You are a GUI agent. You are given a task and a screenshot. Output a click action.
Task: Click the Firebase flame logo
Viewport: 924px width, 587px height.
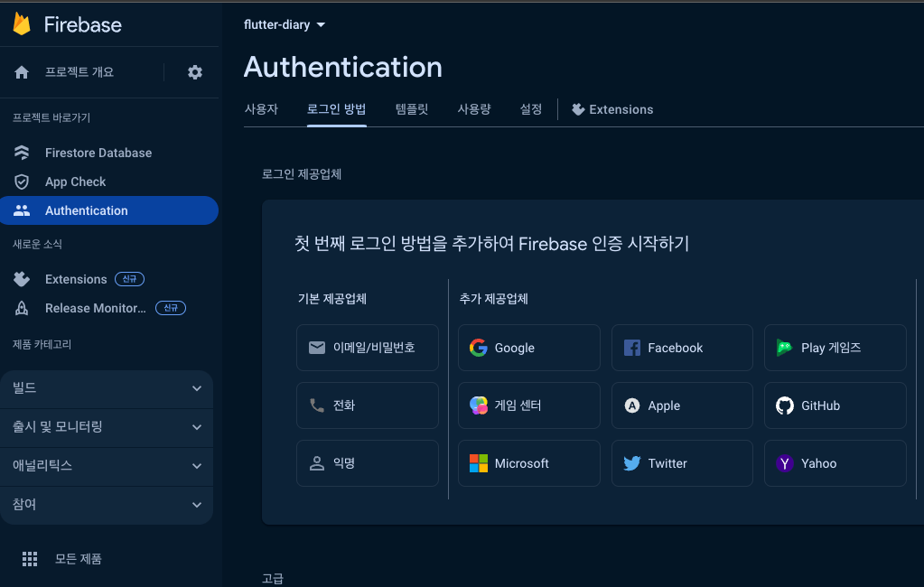[22, 24]
